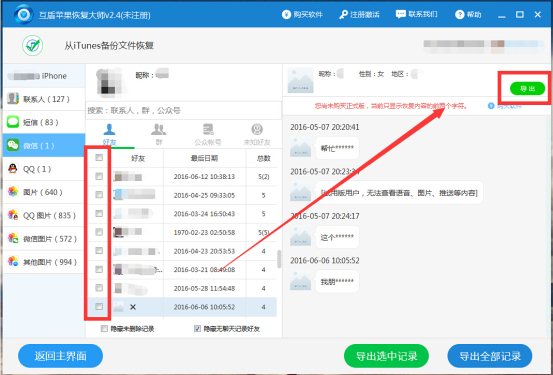Click 联系我们 chat option

coord(417,14)
